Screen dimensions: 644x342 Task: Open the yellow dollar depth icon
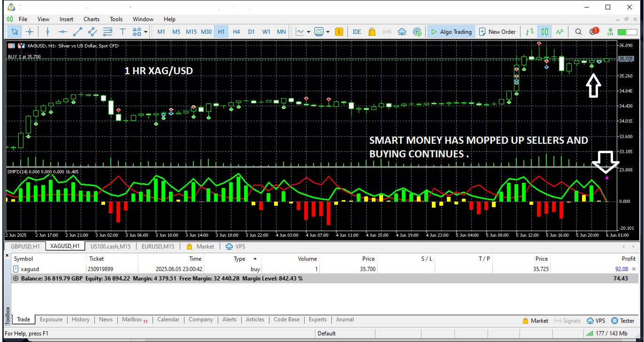click(339, 32)
